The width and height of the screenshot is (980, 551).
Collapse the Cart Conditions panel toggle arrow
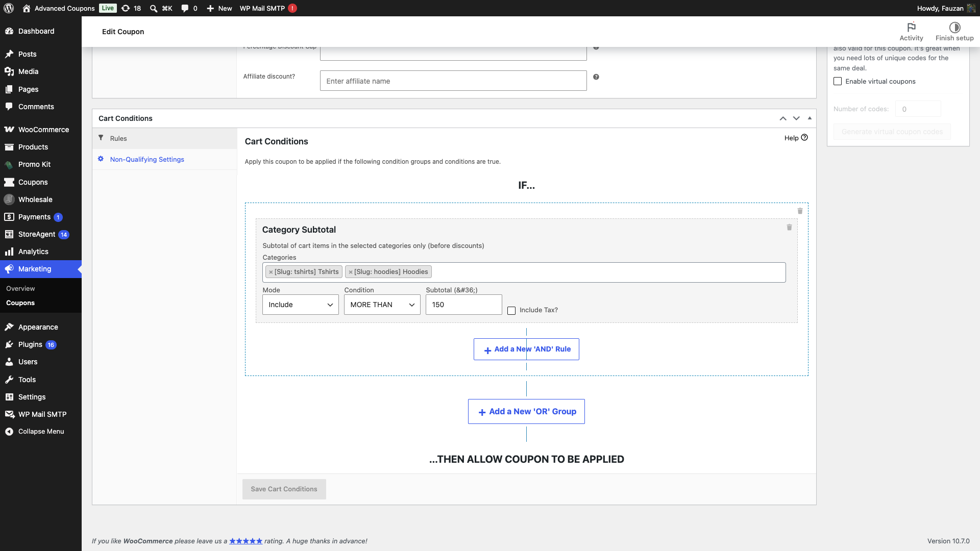click(810, 118)
